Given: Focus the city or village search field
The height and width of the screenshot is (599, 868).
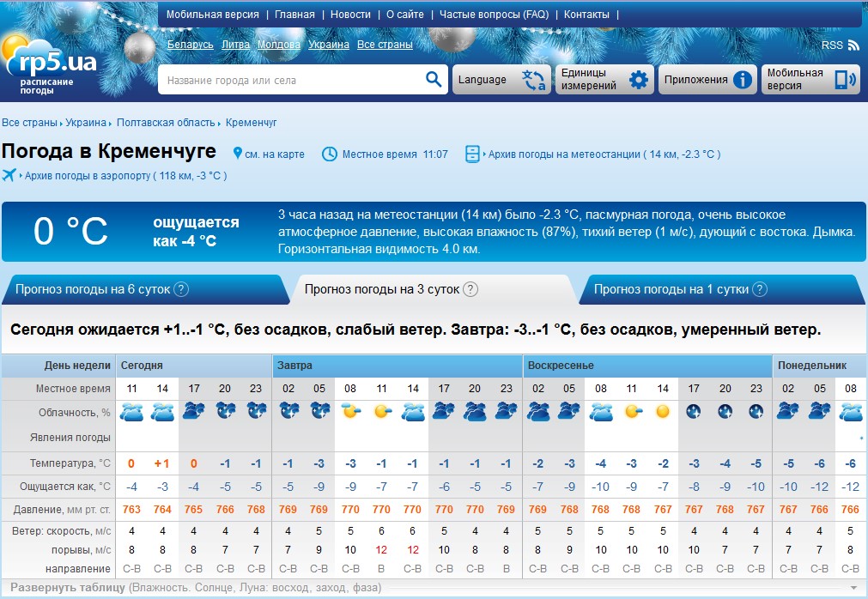Looking at the screenshot, I should pyautogui.click(x=292, y=80).
